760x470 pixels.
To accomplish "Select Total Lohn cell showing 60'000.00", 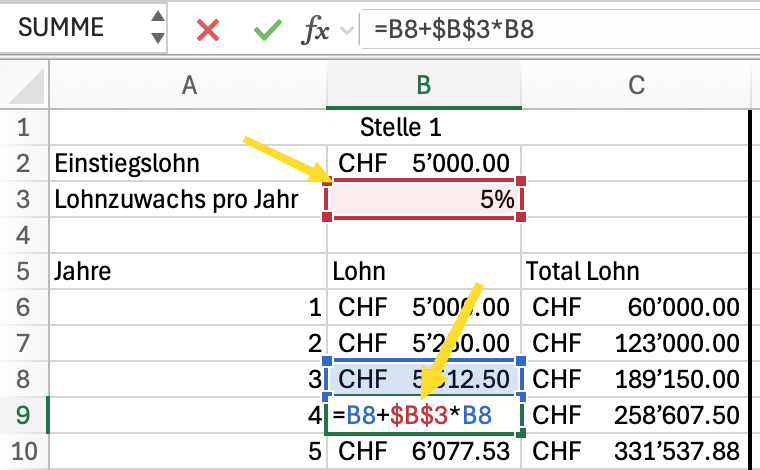I will click(636, 307).
